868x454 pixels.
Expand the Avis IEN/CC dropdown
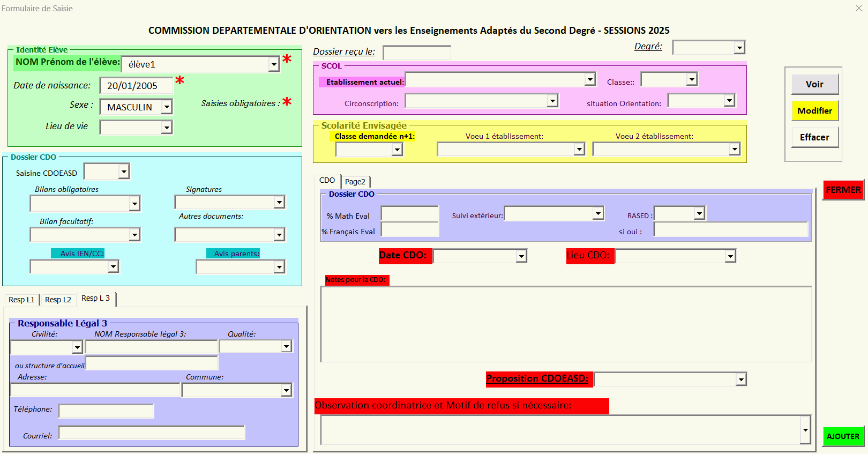113,266
